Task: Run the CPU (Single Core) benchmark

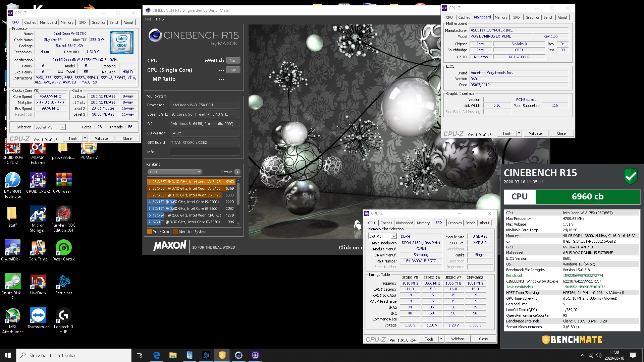Action: point(233,70)
